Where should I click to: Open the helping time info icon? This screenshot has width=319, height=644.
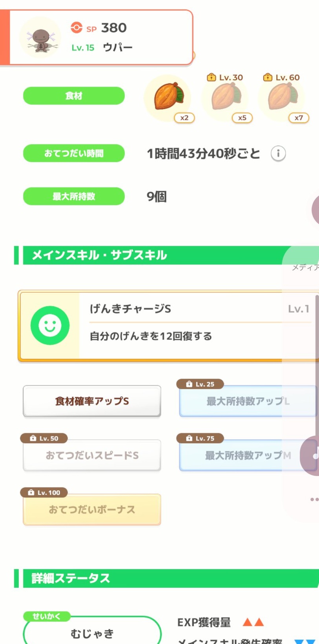[x=278, y=154]
